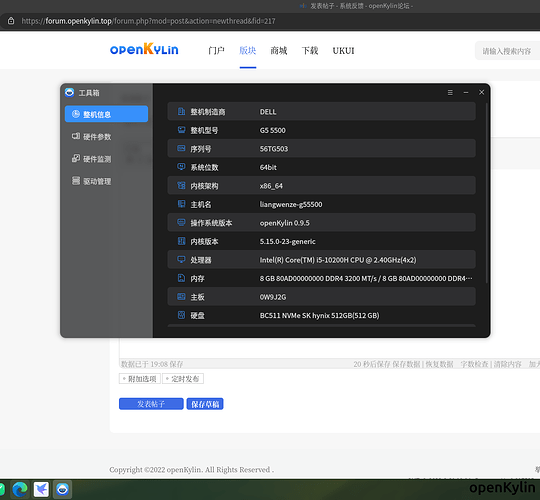Open 门户 portal nav item
Viewport: 540px width, 500px height.
click(216, 51)
